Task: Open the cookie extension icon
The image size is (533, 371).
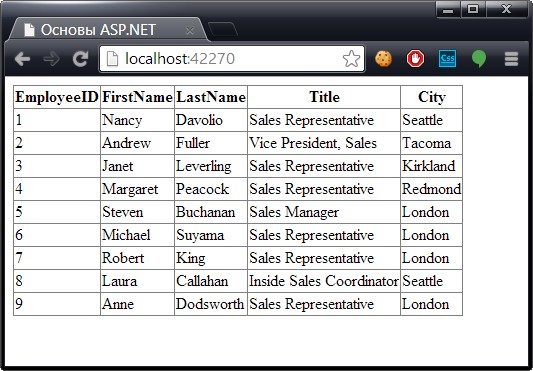Action: tap(383, 58)
